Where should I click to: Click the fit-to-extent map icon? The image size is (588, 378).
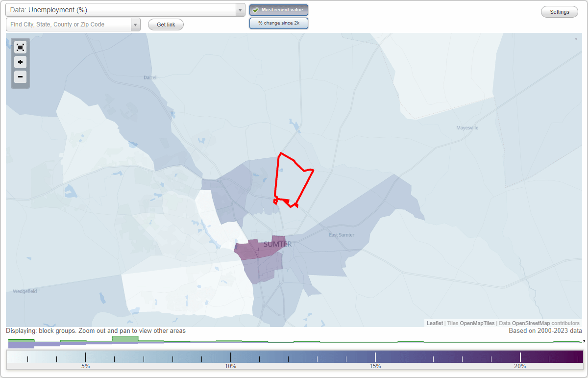[x=20, y=47]
